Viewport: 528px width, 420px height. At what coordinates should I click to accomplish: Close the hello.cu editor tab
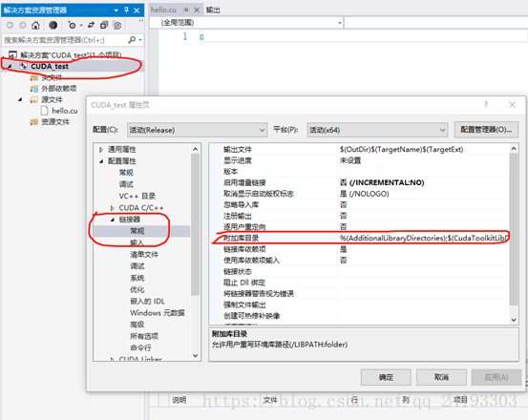click(x=197, y=10)
